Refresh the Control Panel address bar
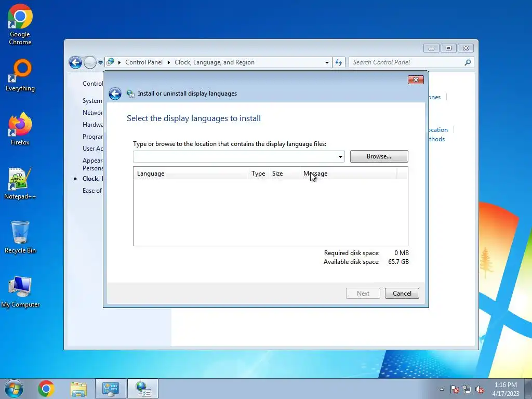 point(339,62)
